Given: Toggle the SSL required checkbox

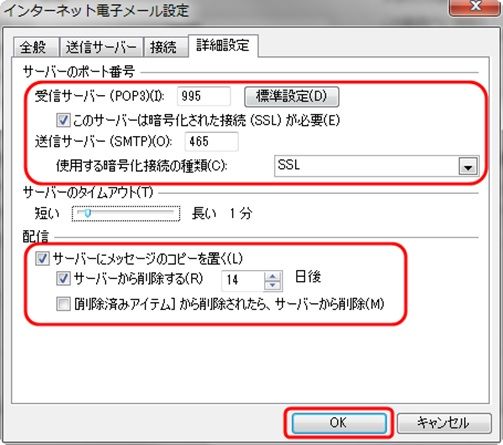Looking at the screenshot, I should click(63, 120).
